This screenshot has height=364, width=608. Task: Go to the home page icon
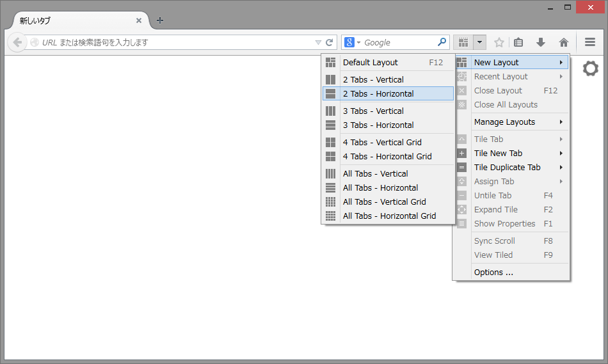[x=564, y=42]
